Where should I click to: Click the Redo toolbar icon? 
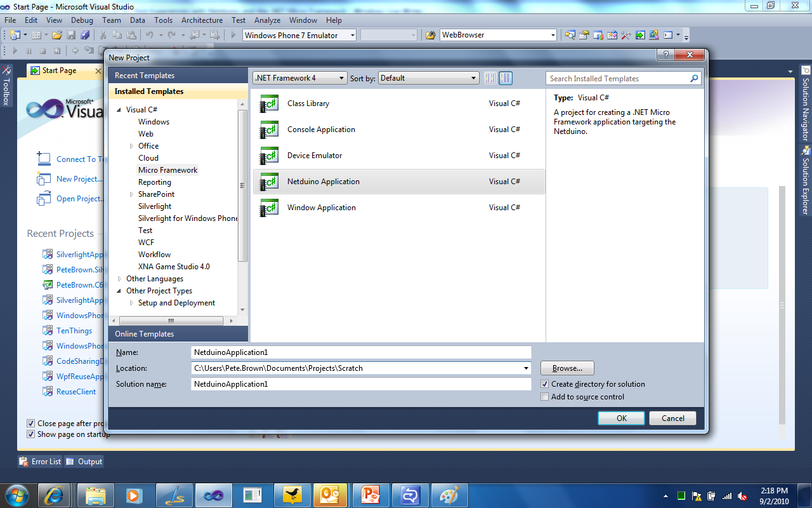[171, 35]
